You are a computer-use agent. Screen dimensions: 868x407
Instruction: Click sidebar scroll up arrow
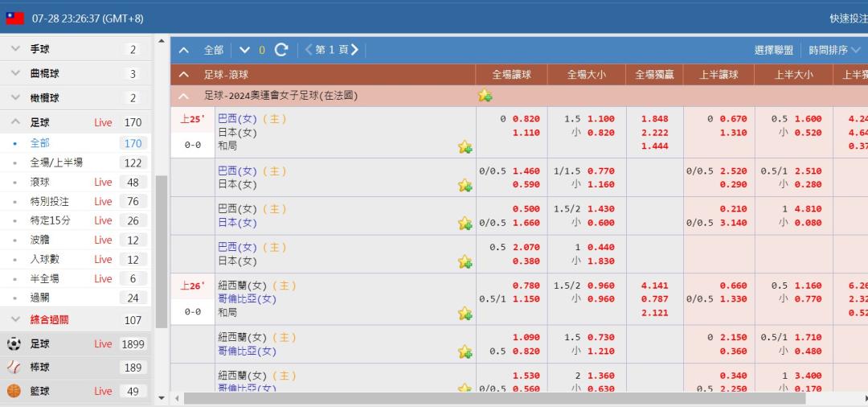161,40
